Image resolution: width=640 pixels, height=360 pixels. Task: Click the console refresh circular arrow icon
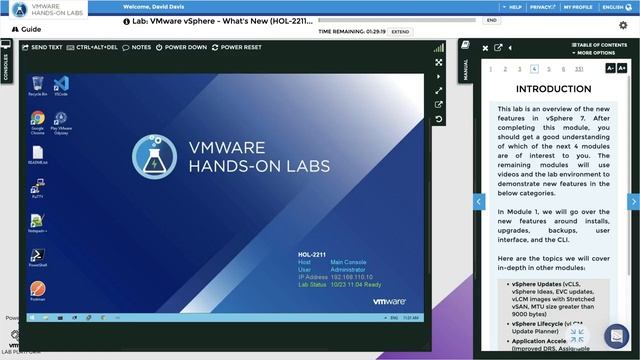[x=439, y=119]
